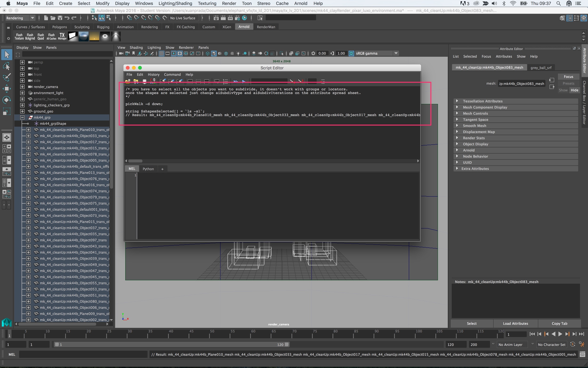
Task: Click the MEL command line input
Action: click(x=83, y=354)
